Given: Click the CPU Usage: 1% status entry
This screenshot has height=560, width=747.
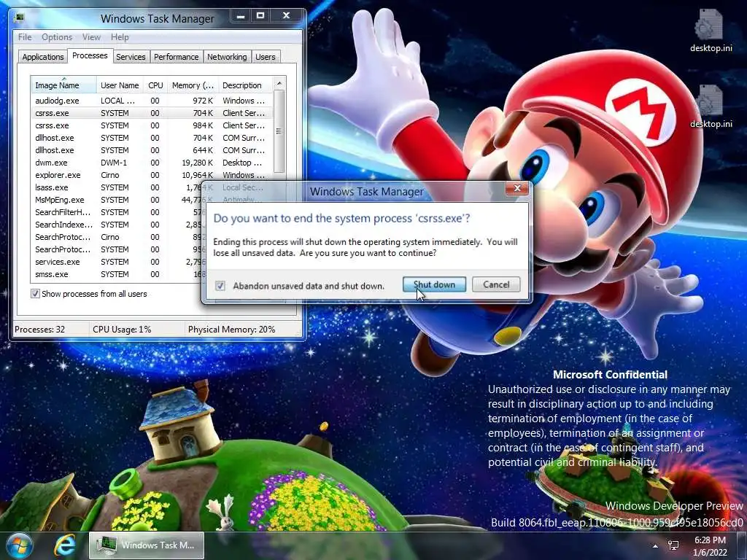Looking at the screenshot, I should [x=136, y=330].
